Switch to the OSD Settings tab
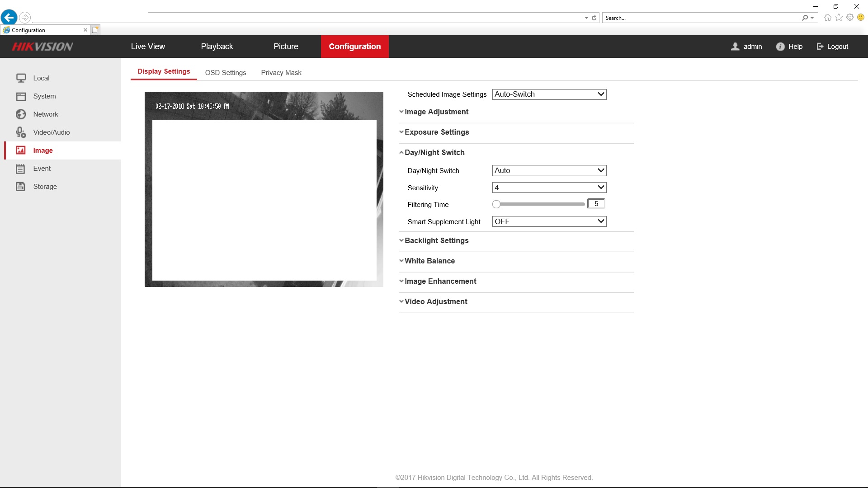868x488 pixels. pos(226,73)
